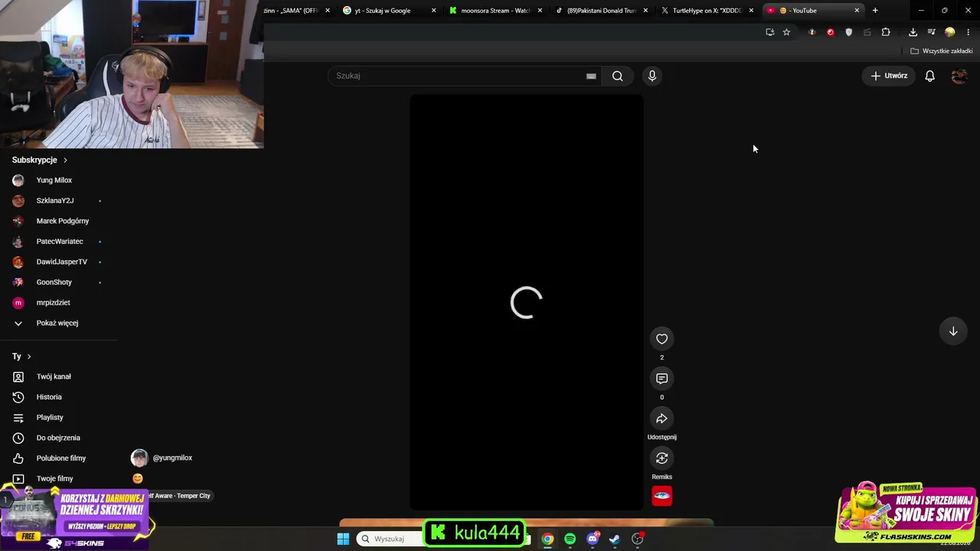Like the Short with the heart icon
The width and height of the screenshot is (980, 551).
click(x=662, y=339)
